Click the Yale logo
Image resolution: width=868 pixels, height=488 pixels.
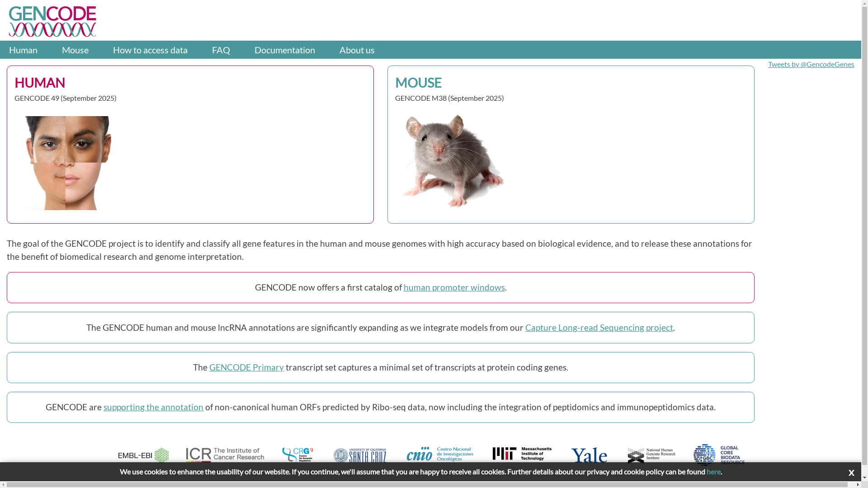pos(589,455)
